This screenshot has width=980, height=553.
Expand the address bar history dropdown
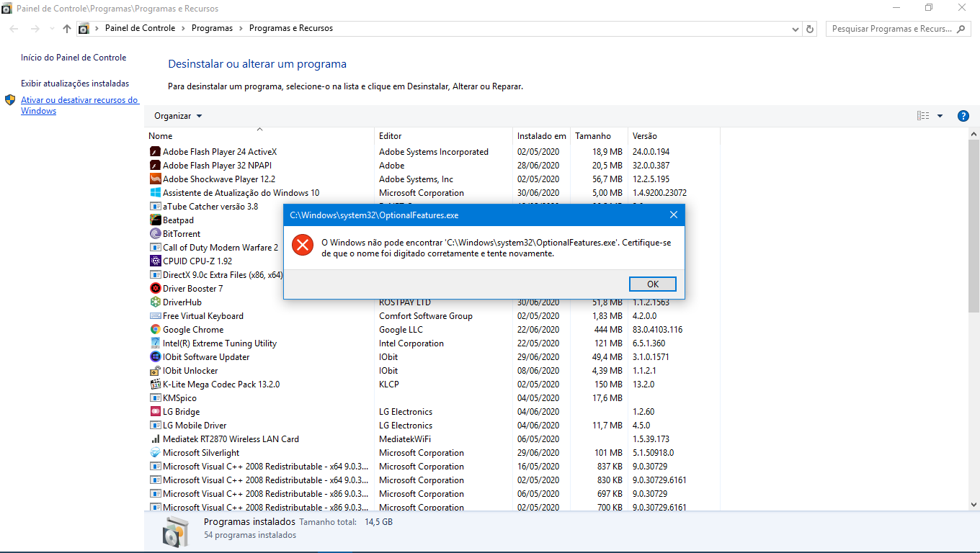point(796,29)
